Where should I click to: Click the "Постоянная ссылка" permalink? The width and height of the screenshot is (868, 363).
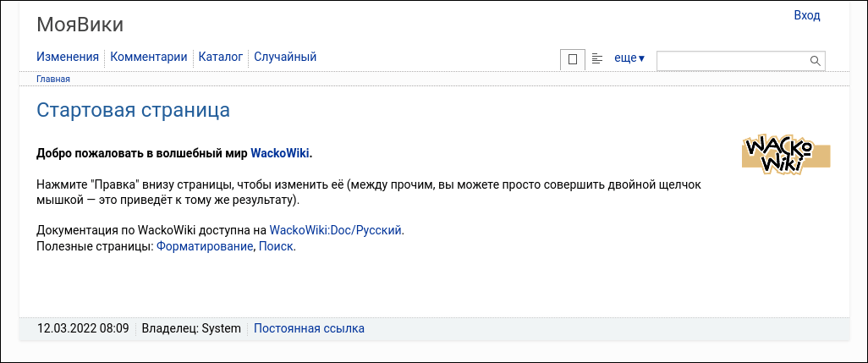click(309, 328)
